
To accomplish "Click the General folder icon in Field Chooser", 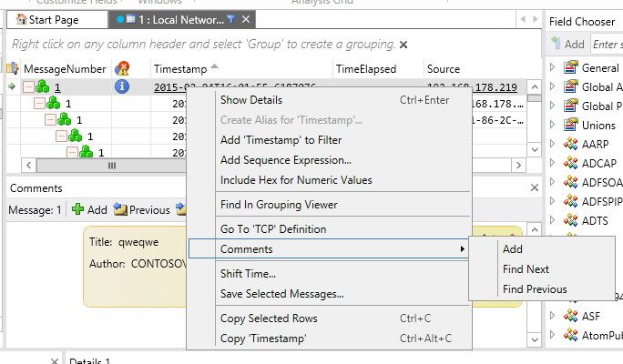I will pos(571,67).
